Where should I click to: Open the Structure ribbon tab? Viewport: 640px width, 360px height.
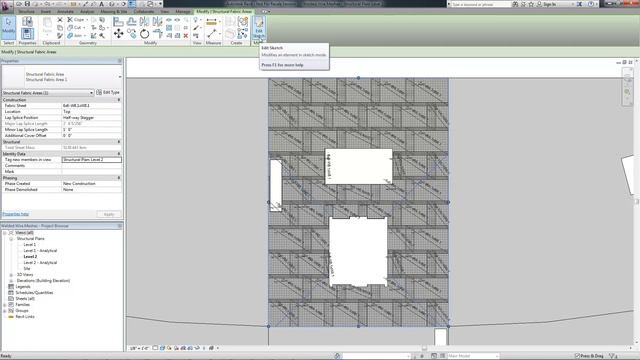tap(26, 11)
